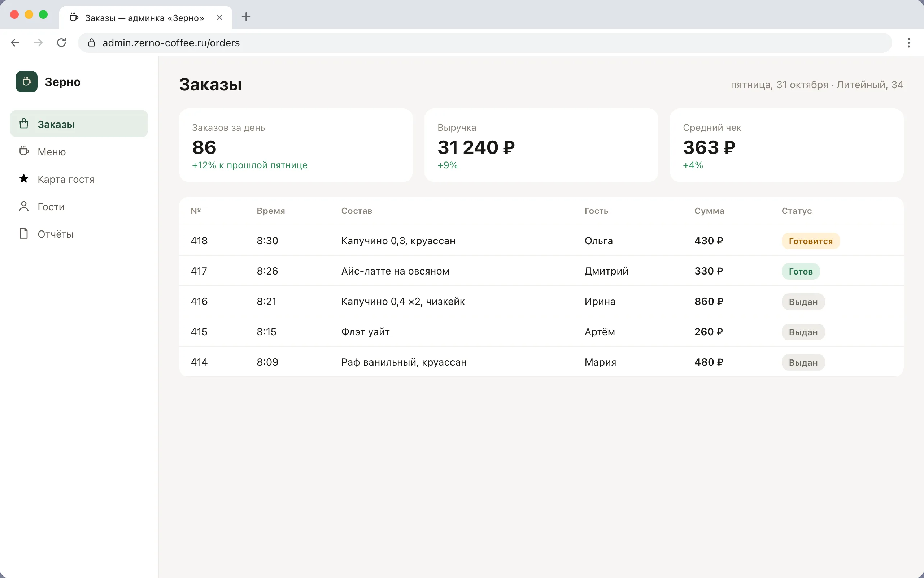Click the Заказы page heading
Screen dimensions: 924x578
[211, 85]
